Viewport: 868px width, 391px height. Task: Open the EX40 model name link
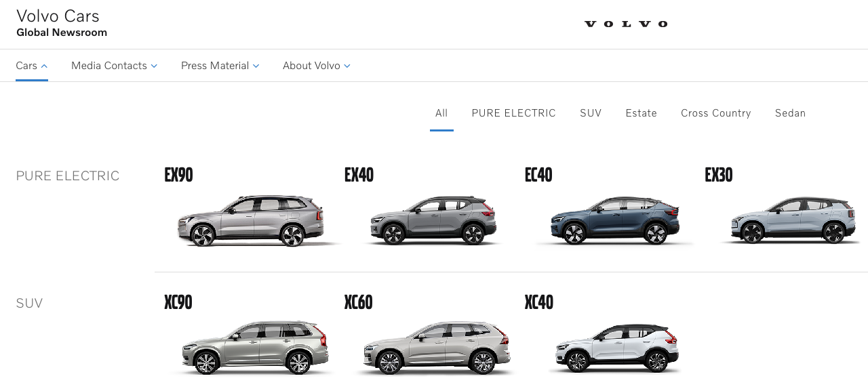click(x=359, y=176)
